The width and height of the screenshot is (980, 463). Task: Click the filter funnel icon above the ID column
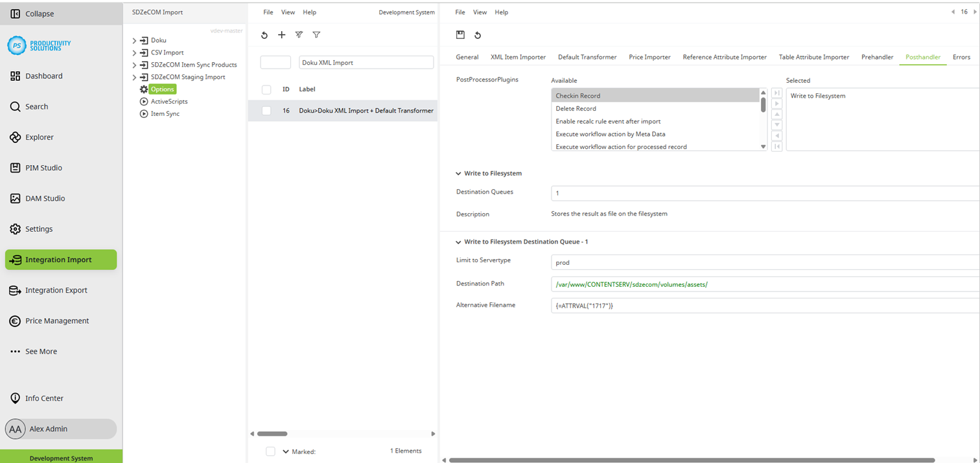click(316, 35)
